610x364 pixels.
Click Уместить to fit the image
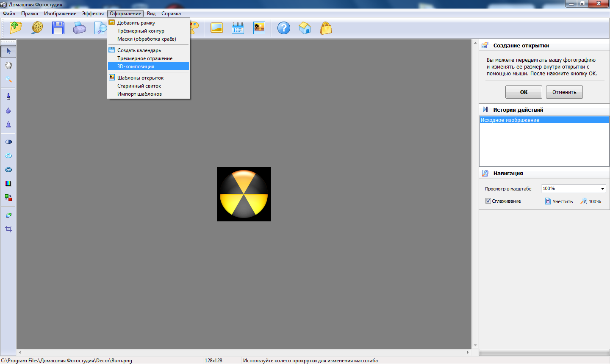click(559, 201)
